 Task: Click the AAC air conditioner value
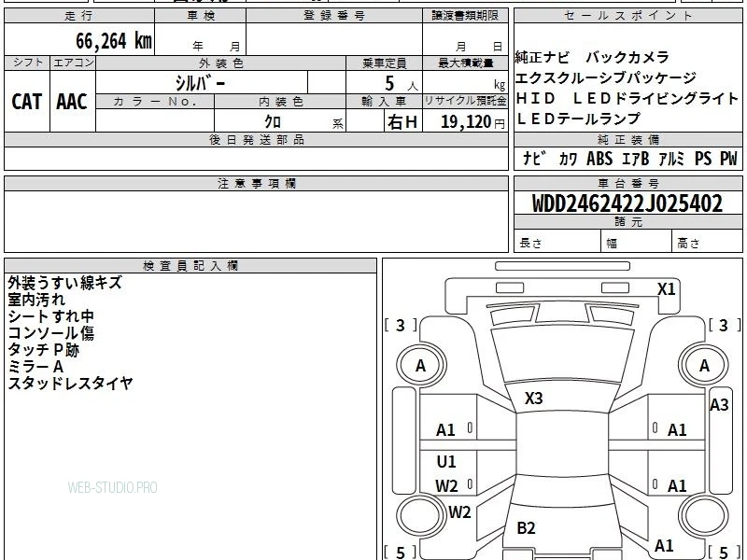pos(72,102)
